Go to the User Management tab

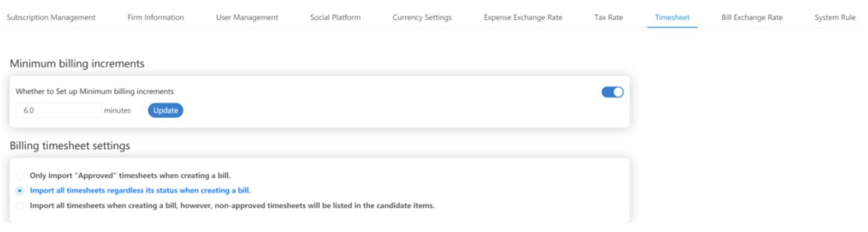click(x=247, y=18)
